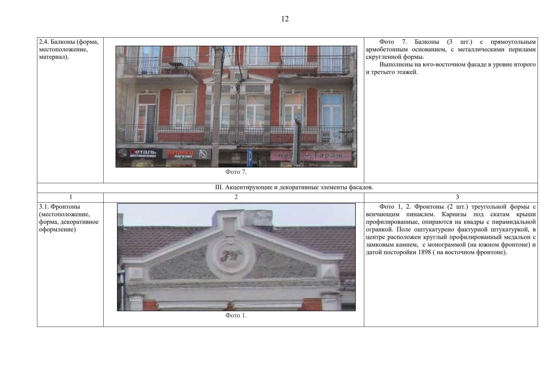Click the phrase 'датой посторойки 1898'
The width and height of the screenshot is (555, 392).
pyautogui.click(x=398, y=252)
